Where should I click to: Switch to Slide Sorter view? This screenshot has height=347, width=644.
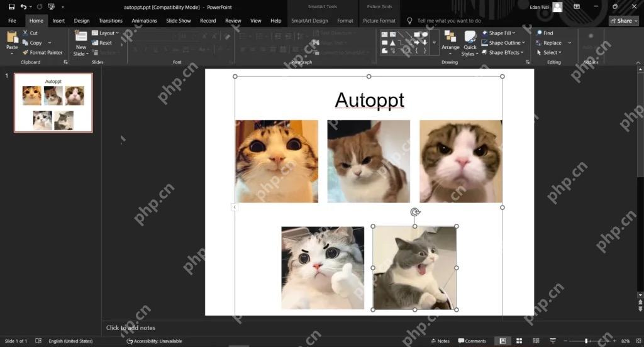point(519,341)
